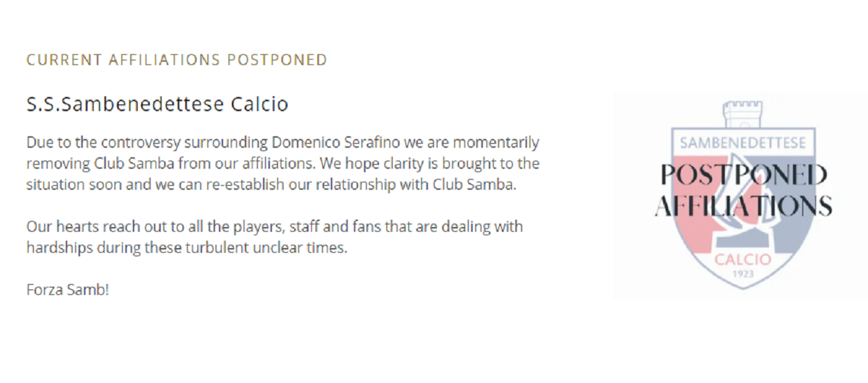Click the SAMBENEDETTESE banner in the crest
The height and width of the screenshot is (383, 868).
[743, 143]
